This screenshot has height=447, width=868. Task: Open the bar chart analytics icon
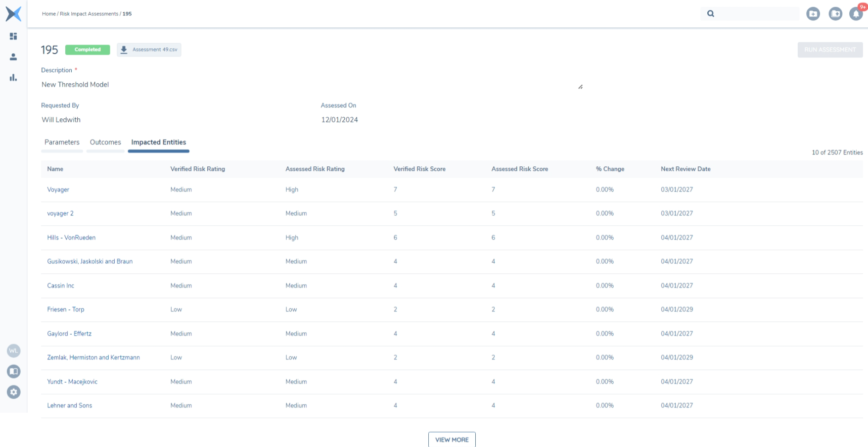click(x=13, y=78)
